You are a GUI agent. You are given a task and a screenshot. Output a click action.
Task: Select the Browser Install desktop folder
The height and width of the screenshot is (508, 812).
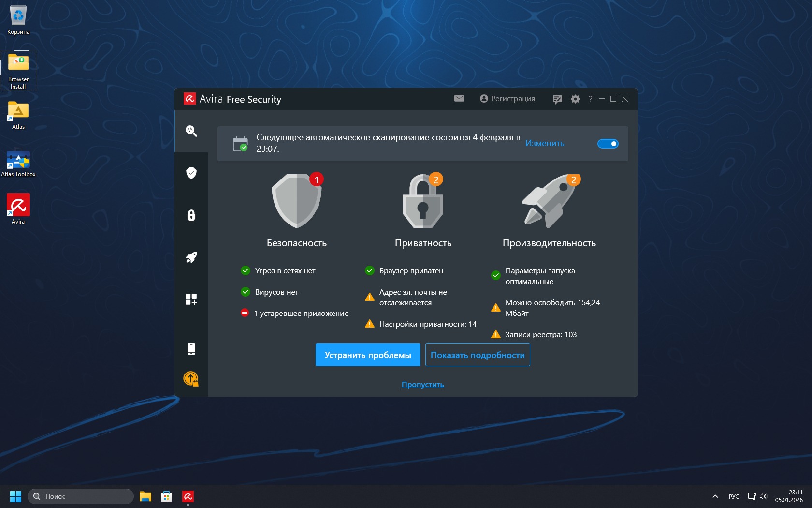18,71
